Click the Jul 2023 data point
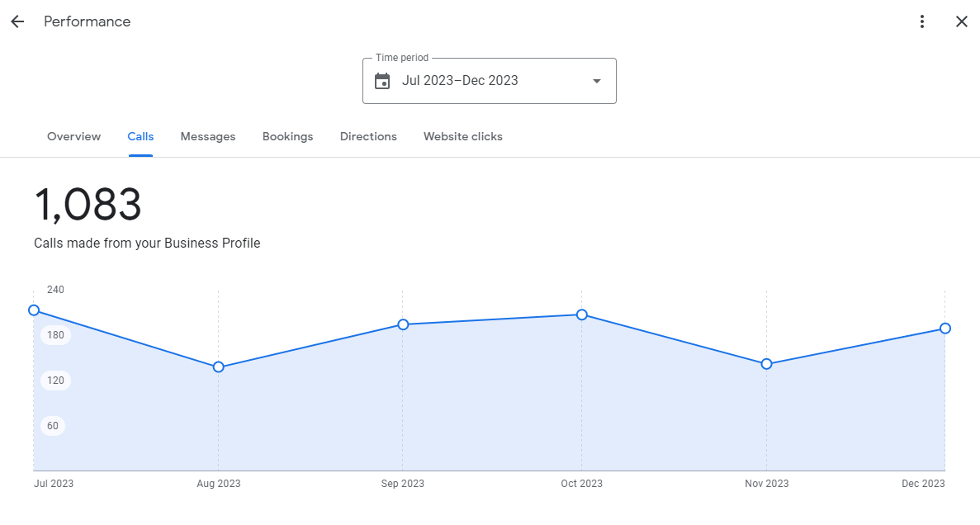Image resolution: width=980 pixels, height=525 pixels. click(34, 310)
